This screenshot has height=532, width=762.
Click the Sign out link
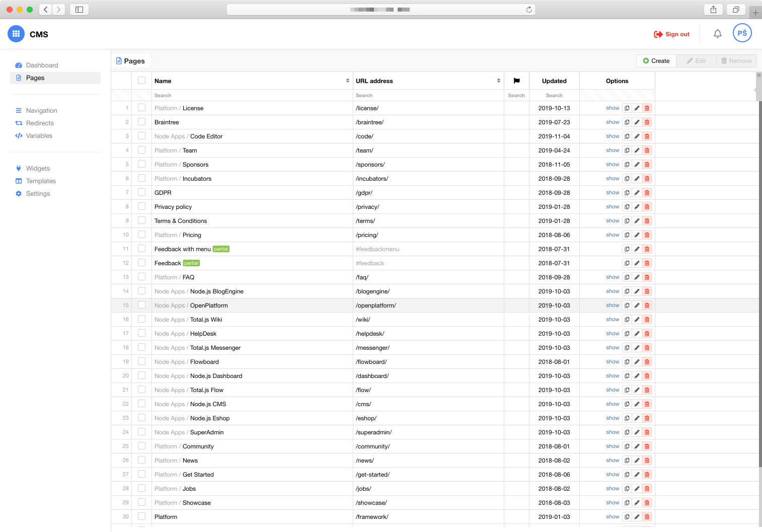coord(672,34)
